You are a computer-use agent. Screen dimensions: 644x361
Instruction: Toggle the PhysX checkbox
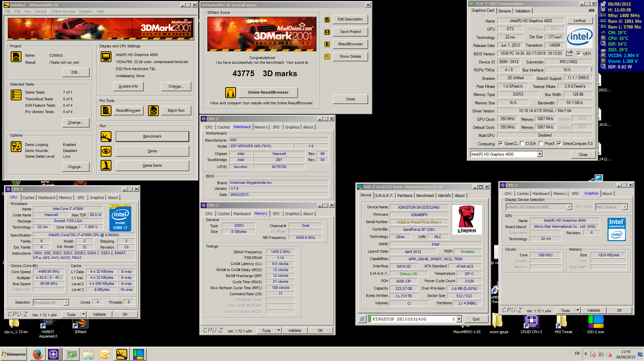pyautogui.click(x=541, y=144)
